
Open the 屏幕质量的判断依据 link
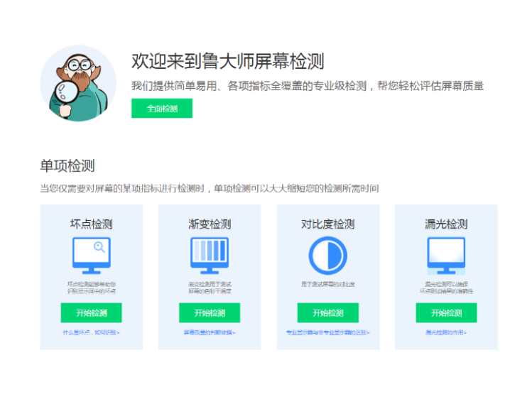pos(210,332)
